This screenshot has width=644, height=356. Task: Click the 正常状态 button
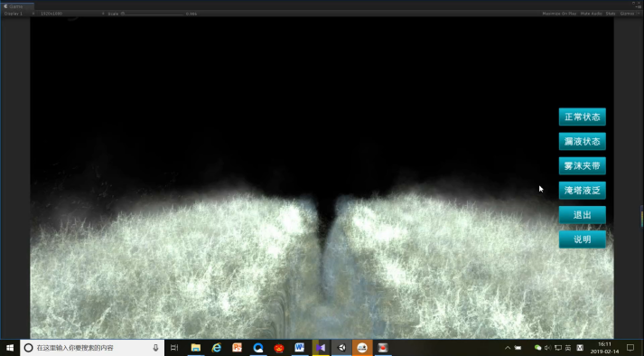click(x=582, y=117)
